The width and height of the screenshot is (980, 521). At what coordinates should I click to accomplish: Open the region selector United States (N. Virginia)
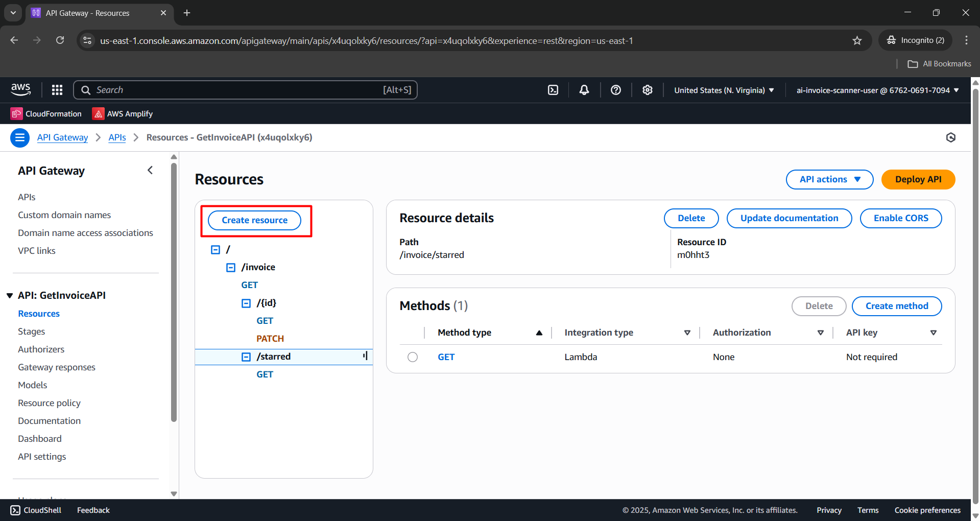(724, 90)
